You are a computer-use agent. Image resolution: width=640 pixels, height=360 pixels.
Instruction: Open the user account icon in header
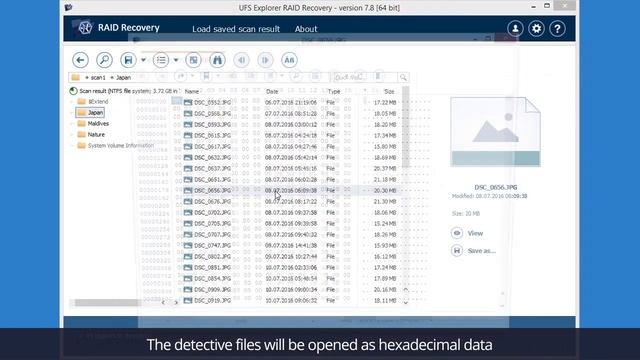(x=515, y=29)
